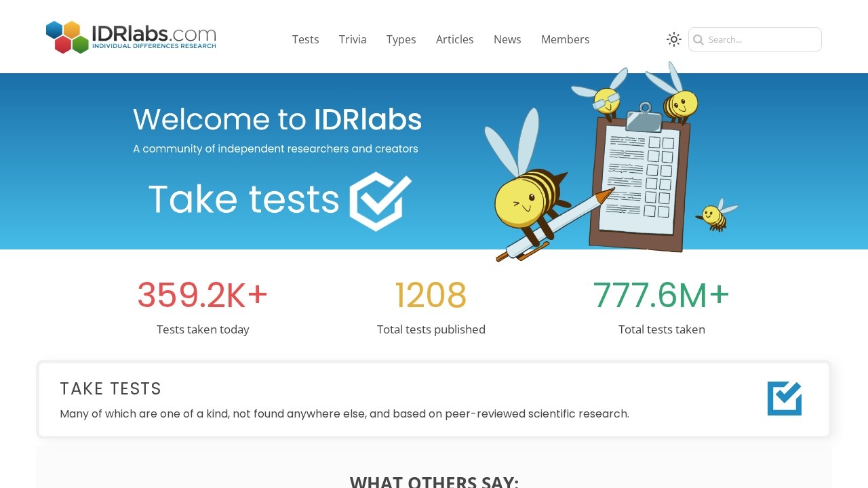Viewport: 868px width, 488px height.
Task: Click the IDRlabs.com logo
Action: [x=131, y=37]
